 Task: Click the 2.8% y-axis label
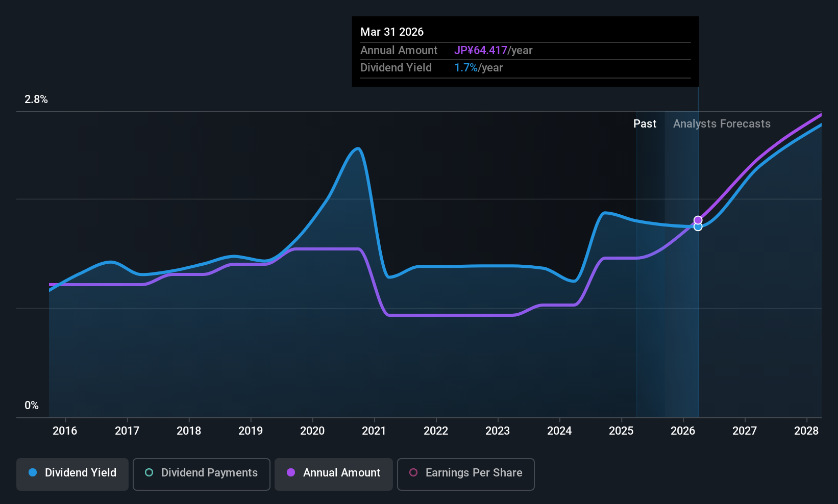[36, 99]
